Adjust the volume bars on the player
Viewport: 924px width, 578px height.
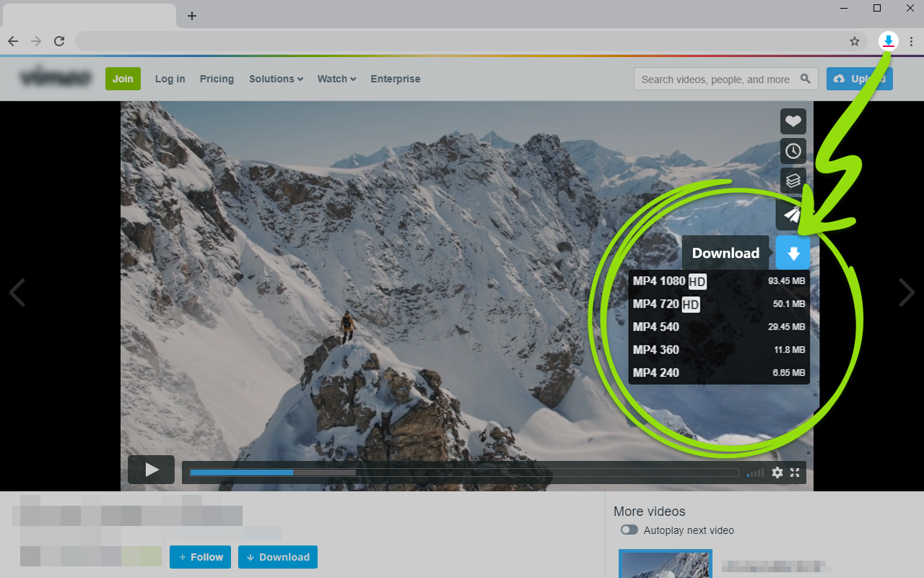754,473
